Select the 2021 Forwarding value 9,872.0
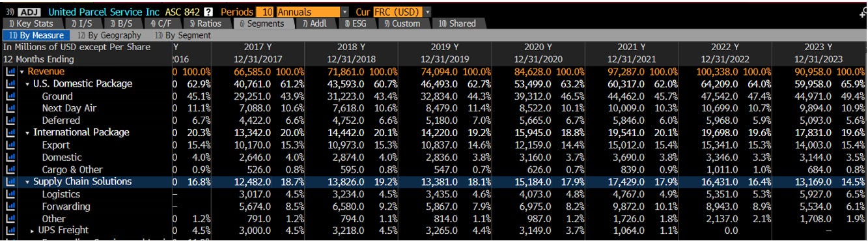 (629, 206)
